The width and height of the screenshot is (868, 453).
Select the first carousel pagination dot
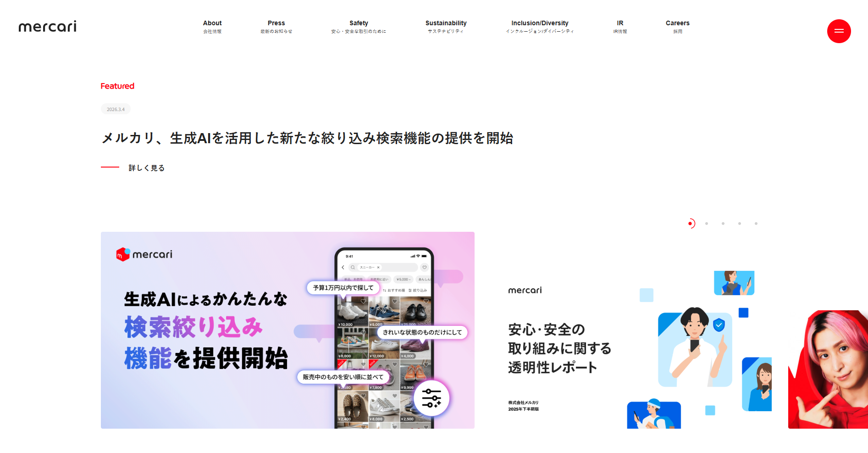click(690, 224)
